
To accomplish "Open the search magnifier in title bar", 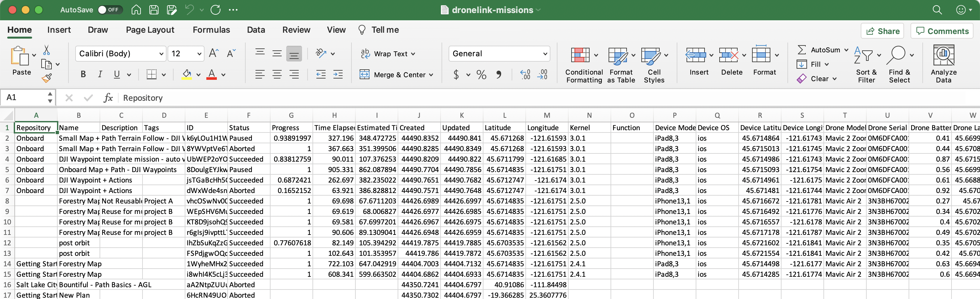I will (937, 10).
